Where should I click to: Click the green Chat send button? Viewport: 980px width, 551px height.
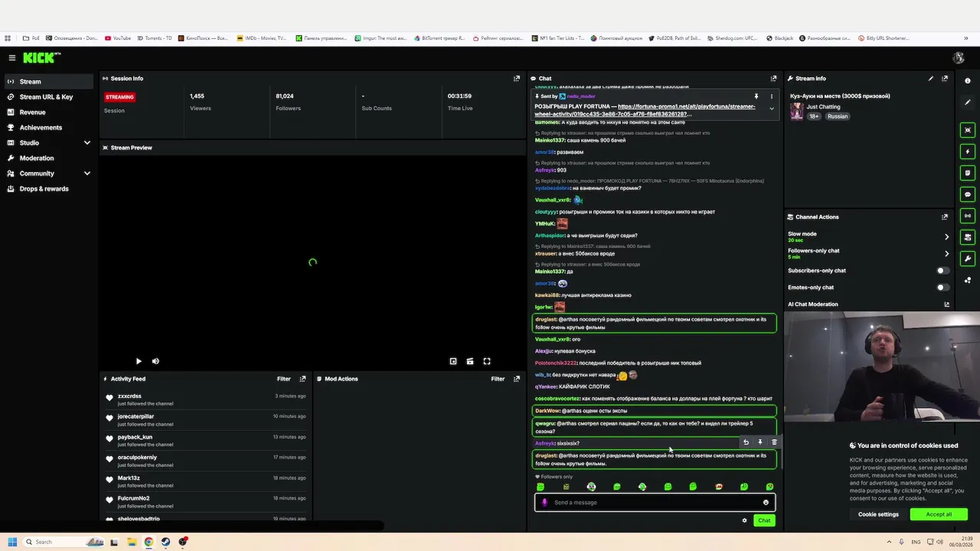(x=764, y=520)
